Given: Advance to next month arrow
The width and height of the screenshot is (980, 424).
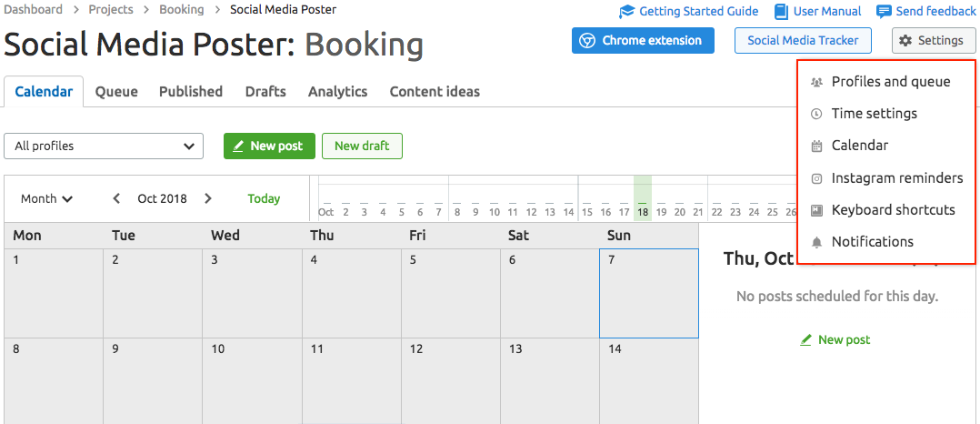Looking at the screenshot, I should (x=208, y=198).
